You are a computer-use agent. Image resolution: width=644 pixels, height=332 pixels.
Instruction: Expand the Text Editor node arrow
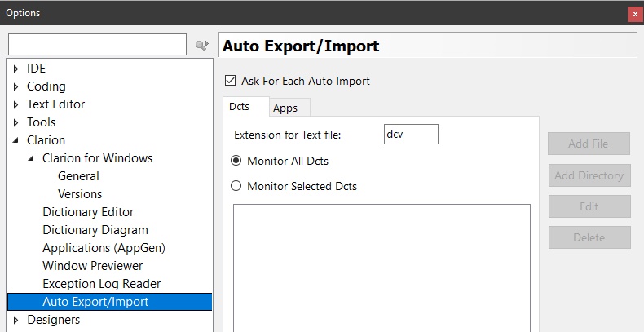coord(15,104)
